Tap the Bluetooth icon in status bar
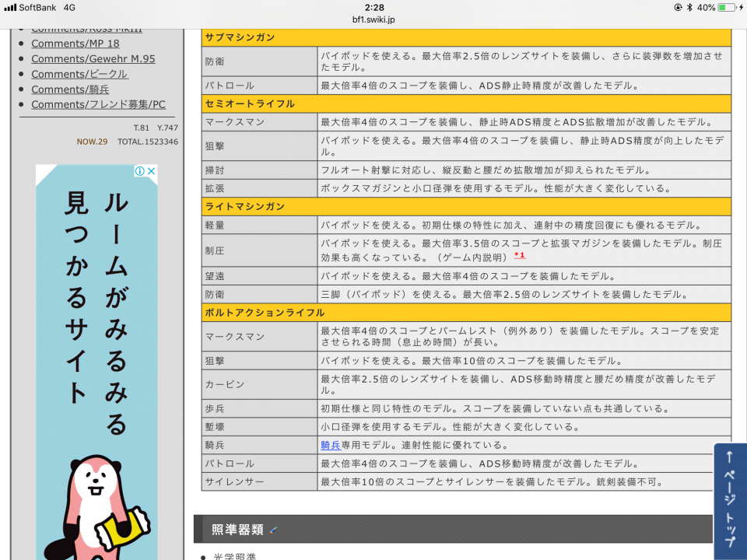This screenshot has width=747, height=560. point(689,7)
